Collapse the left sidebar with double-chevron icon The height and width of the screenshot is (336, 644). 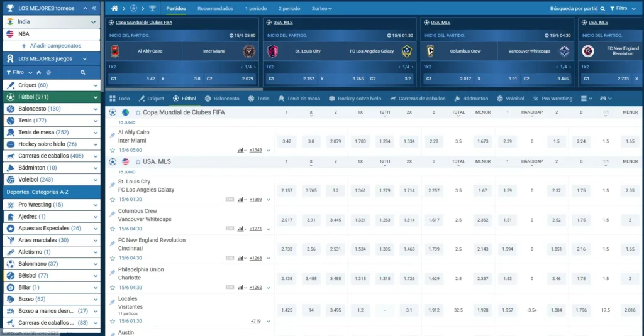[94, 9]
